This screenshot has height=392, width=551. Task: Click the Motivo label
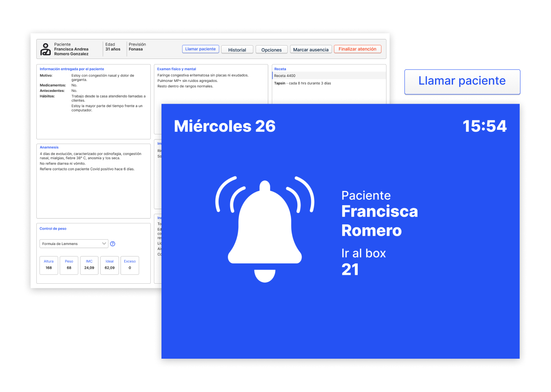click(46, 75)
